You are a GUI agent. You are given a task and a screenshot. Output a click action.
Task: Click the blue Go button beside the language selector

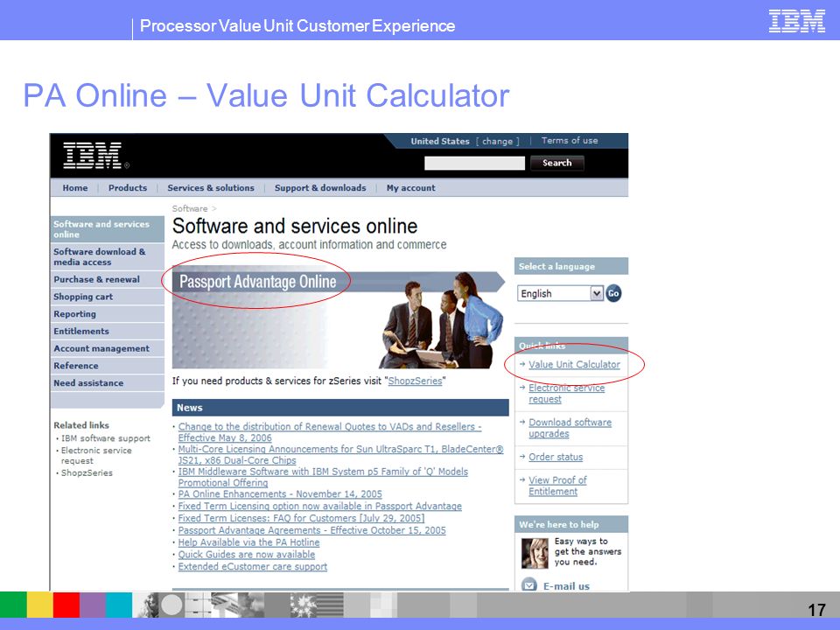pos(613,293)
